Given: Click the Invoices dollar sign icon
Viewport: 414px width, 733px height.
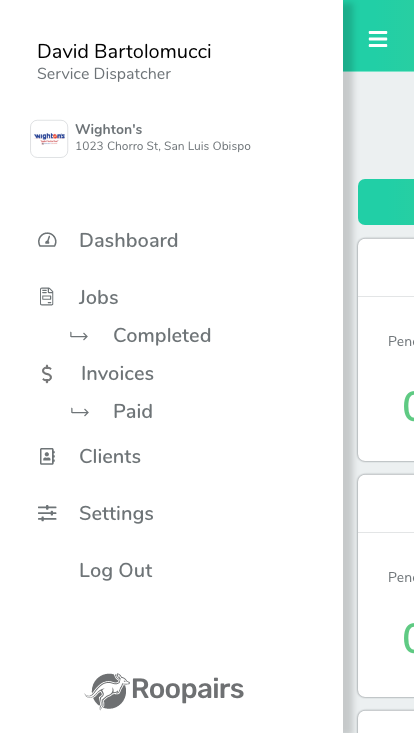Looking at the screenshot, I should pos(47,374).
